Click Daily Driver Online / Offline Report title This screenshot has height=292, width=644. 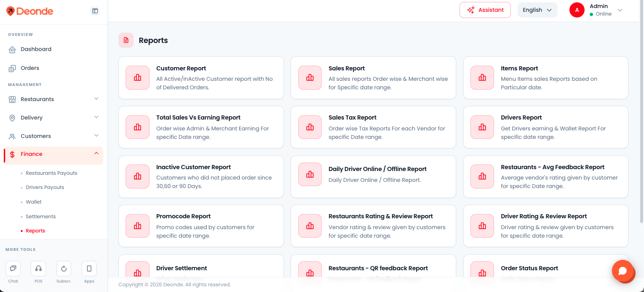point(377,169)
